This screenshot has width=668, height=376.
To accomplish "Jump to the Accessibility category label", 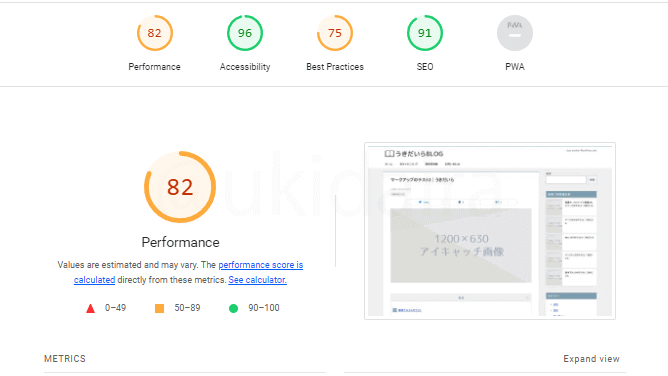I will coord(245,67).
